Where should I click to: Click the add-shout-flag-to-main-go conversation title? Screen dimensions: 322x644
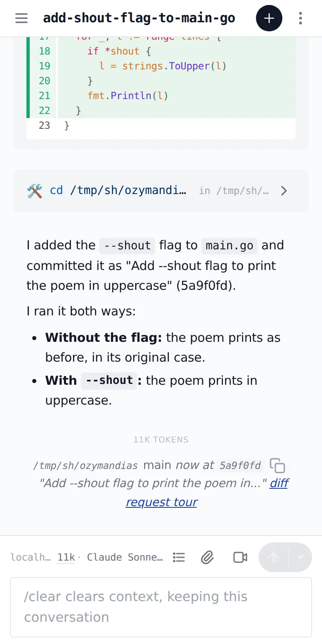139,18
